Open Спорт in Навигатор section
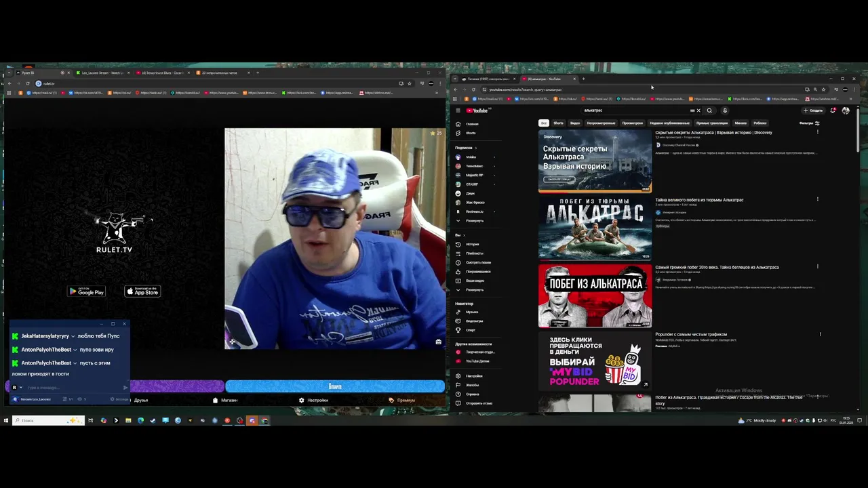The image size is (868, 488). point(471,330)
